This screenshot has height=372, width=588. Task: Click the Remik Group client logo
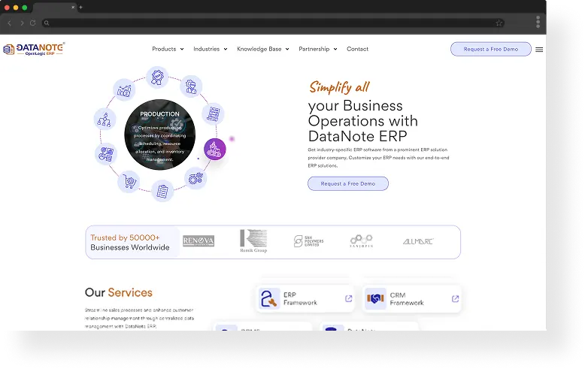[x=253, y=241]
